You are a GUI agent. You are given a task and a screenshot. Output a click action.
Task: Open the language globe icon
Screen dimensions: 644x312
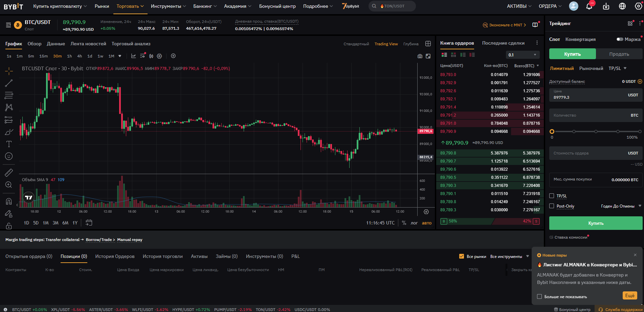click(x=622, y=6)
